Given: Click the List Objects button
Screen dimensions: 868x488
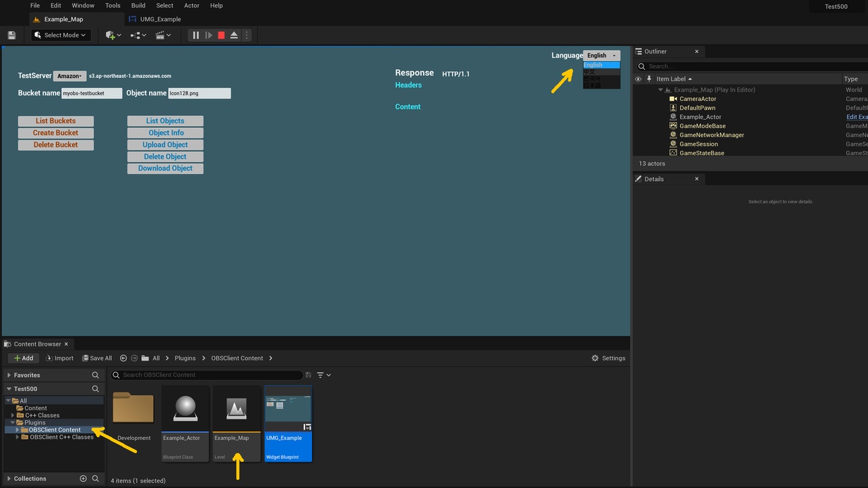Looking at the screenshot, I should tap(165, 121).
